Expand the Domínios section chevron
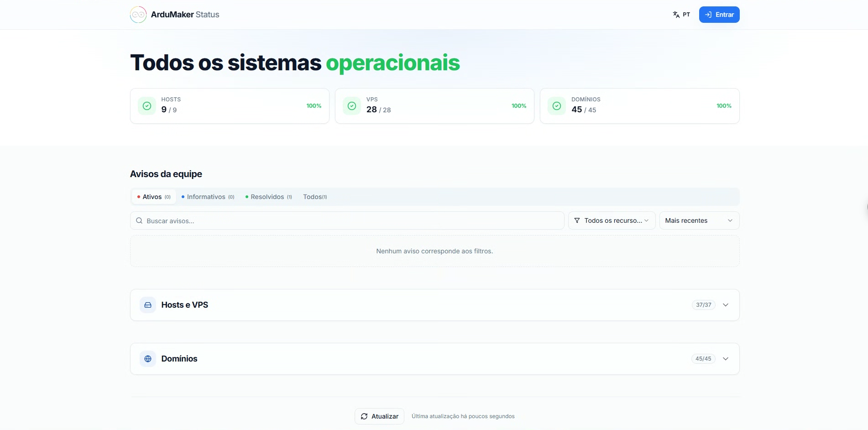 [x=726, y=359]
